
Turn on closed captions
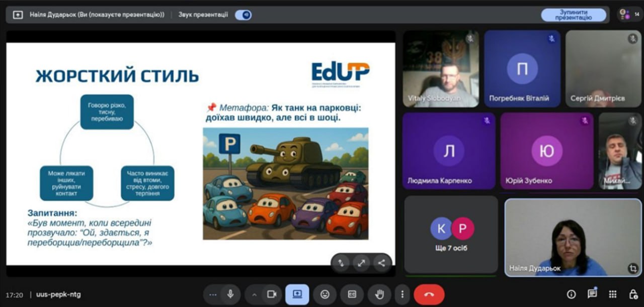352,294
